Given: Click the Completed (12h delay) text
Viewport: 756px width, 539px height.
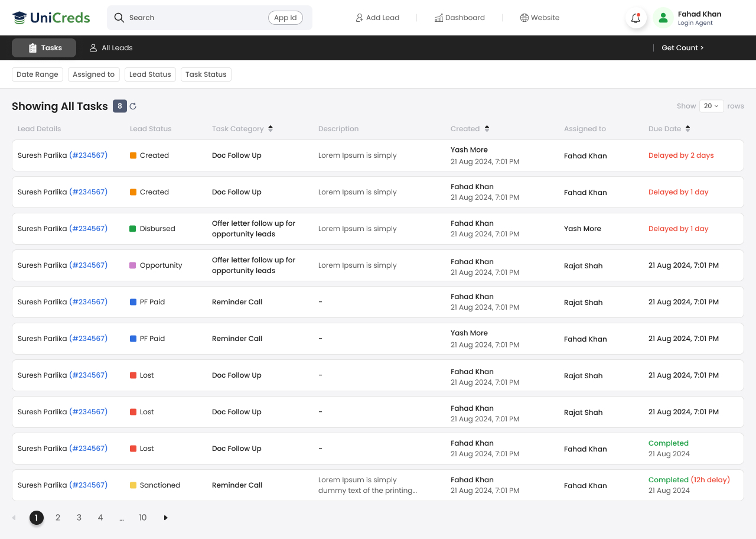Looking at the screenshot, I should pyautogui.click(x=689, y=480).
